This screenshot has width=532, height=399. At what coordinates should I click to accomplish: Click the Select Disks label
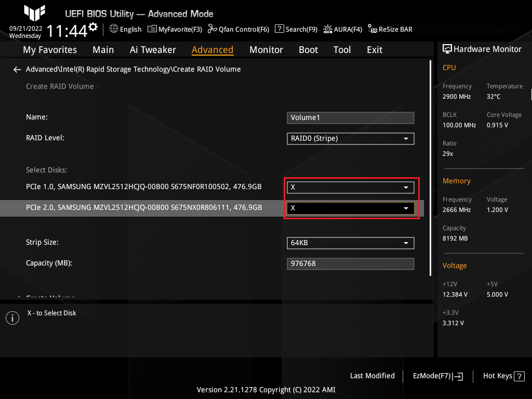point(46,170)
